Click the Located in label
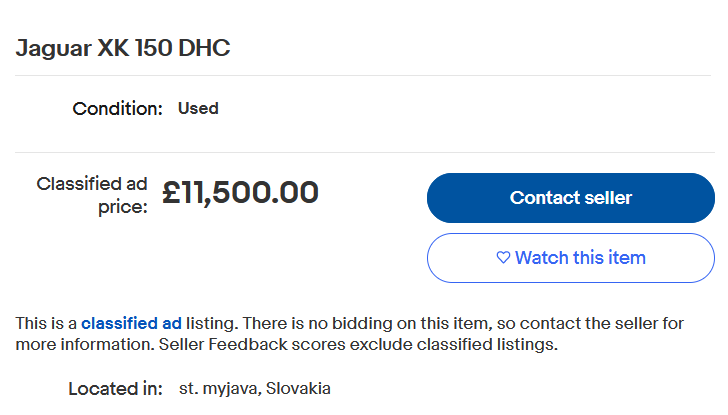 114,389
